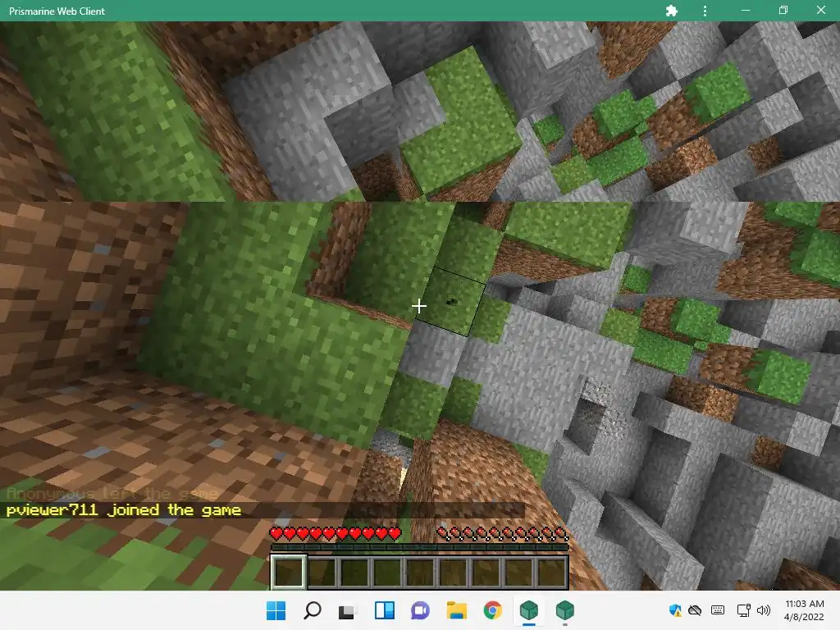The width and height of the screenshot is (840, 630).
Task: Open the Windows Start menu
Action: click(276, 610)
